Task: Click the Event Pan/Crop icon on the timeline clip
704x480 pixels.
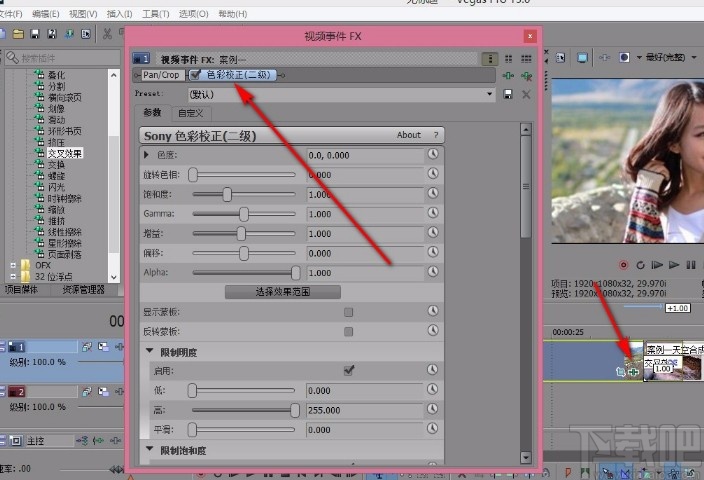Action: pyautogui.click(x=621, y=372)
